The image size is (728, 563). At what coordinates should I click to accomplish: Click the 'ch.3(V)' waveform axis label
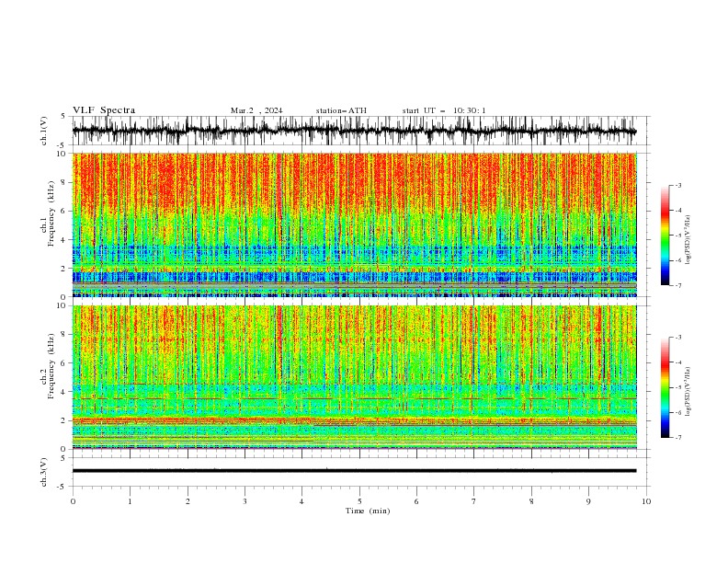(x=44, y=472)
